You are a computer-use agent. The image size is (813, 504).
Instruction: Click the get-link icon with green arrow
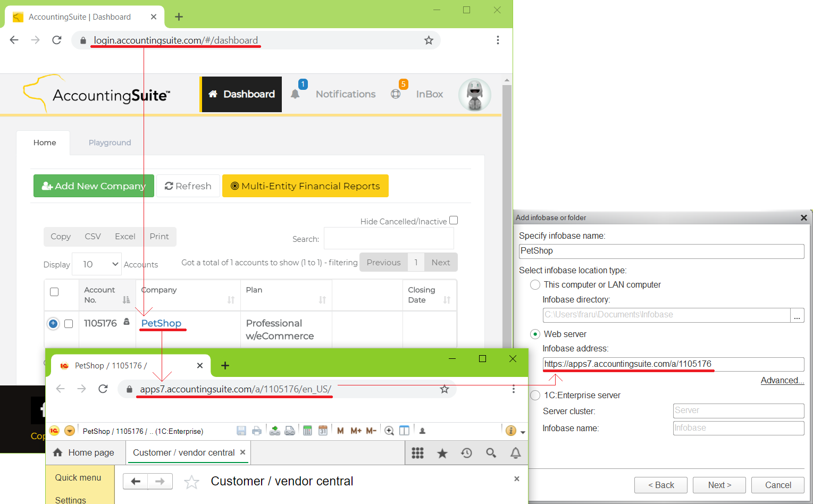point(275,431)
